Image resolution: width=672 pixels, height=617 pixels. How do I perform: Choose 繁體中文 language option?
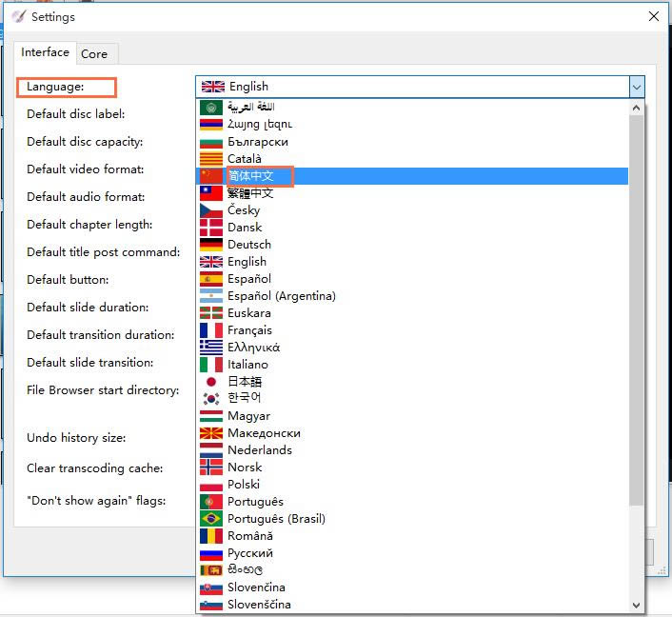pos(412,193)
